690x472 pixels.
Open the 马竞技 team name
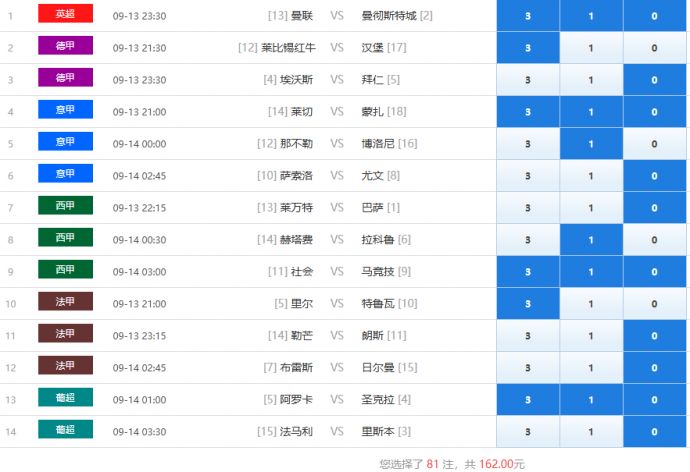(378, 272)
